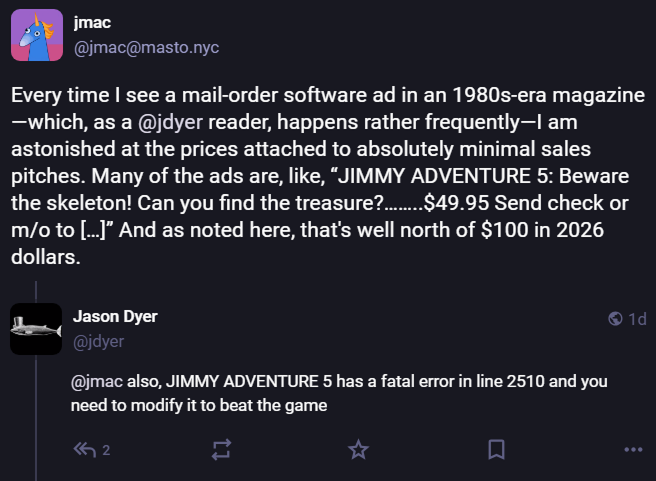
Task: Favorite the reply with the star
Action: [x=358, y=450]
